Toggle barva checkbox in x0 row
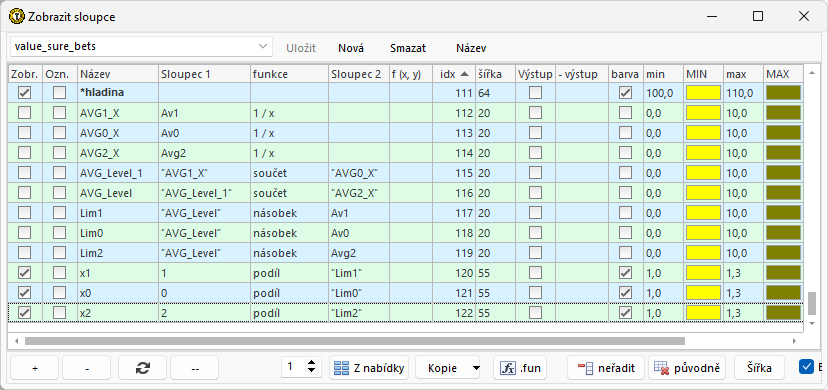The width and height of the screenshot is (828, 390). (625, 293)
